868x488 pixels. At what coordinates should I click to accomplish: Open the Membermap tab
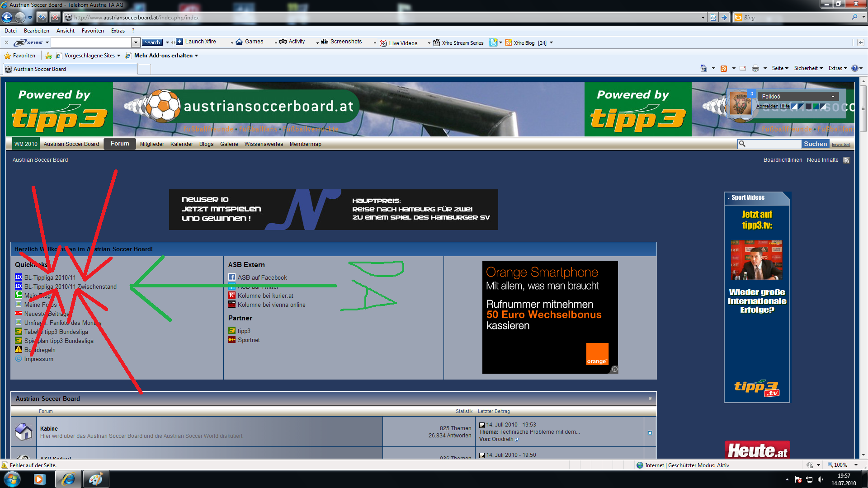point(306,144)
